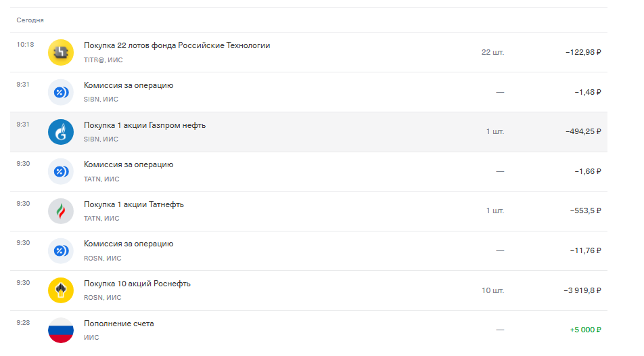Click the +5 000 ₽ deposit amount
The height and width of the screenshot is (356, 644).
coord(585,330)
